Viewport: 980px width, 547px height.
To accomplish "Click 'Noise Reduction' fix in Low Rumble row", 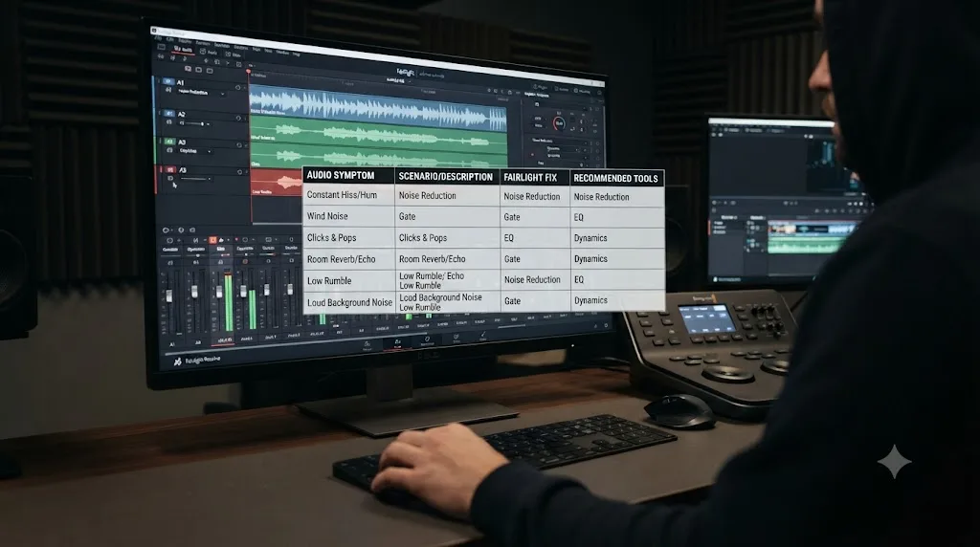I will click(x=532, y=280).
